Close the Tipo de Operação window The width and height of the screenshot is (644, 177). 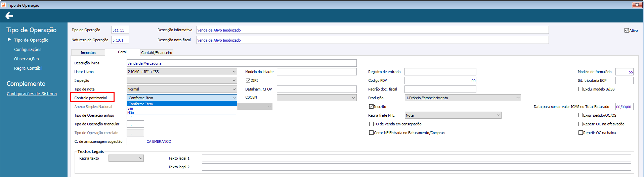637,5
